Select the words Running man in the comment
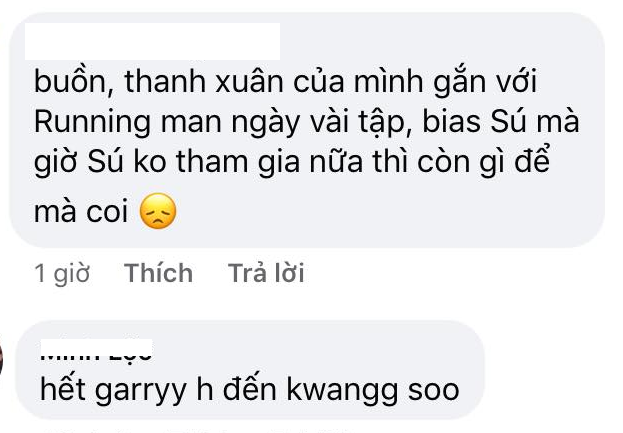 click(x=128, y=122)
